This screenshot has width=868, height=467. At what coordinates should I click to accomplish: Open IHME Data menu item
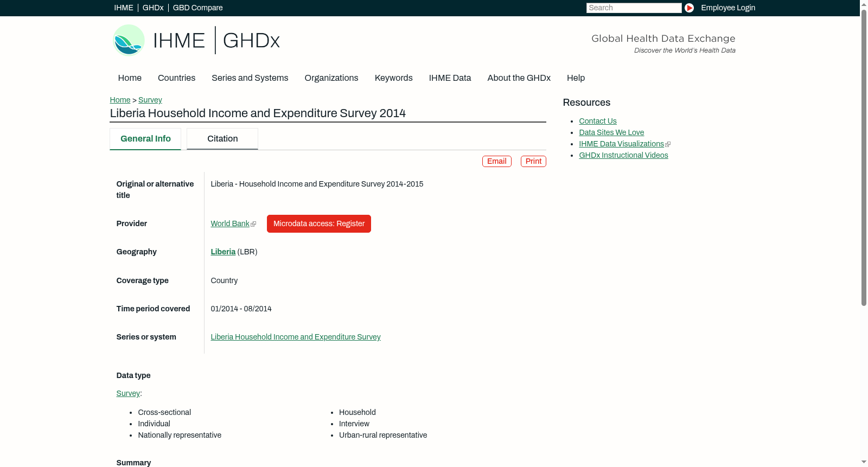click(450, 78)
